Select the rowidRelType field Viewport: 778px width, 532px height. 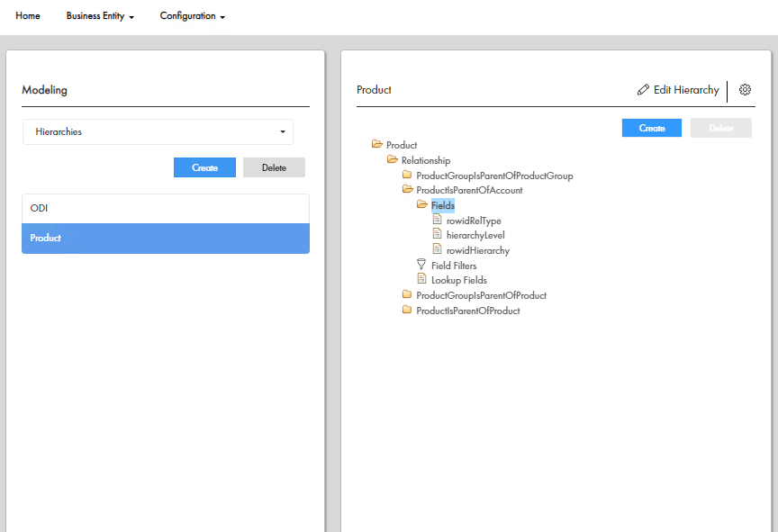tap(474, 221)
